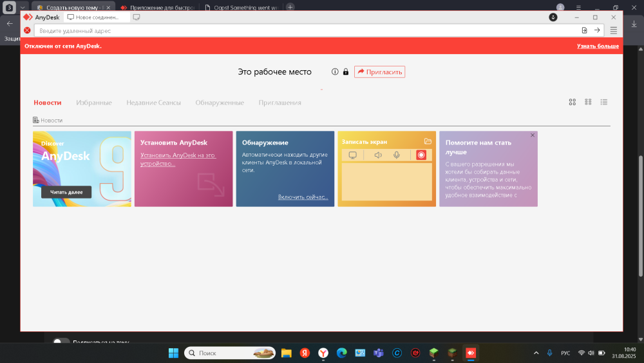Select the Обнаруженные tab
644x363 pixels.
[220, 103]
